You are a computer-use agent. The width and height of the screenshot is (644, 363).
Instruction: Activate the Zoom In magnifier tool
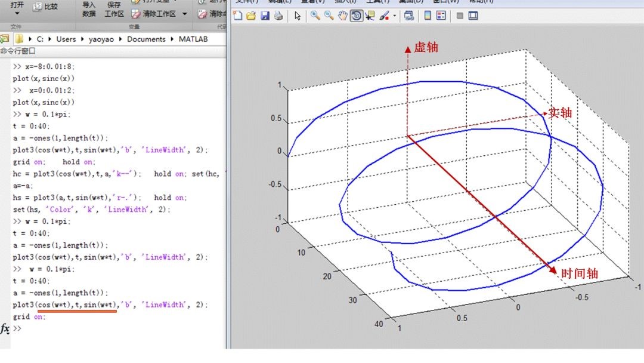pos(315,16)
